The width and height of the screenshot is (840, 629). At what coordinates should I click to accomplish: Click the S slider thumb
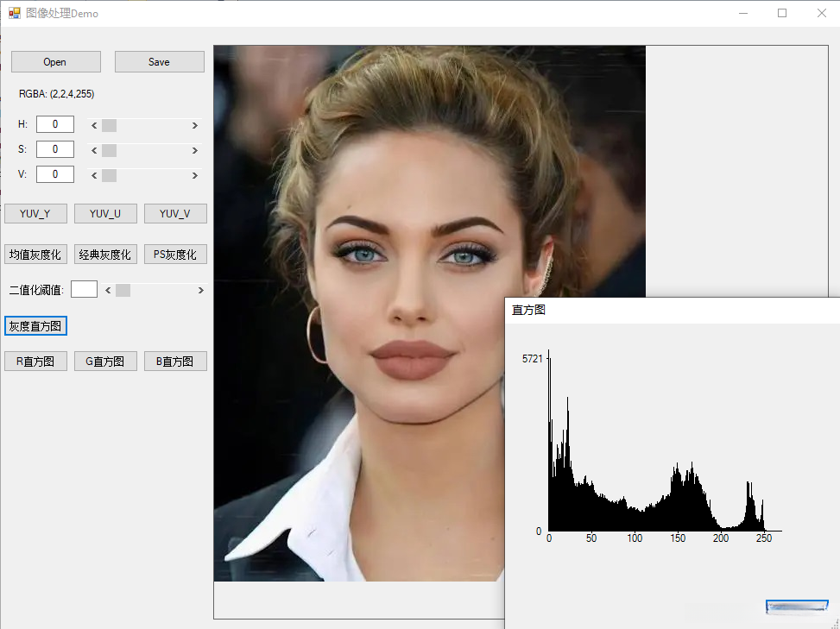pyautogui.click(x=110, y=150)
